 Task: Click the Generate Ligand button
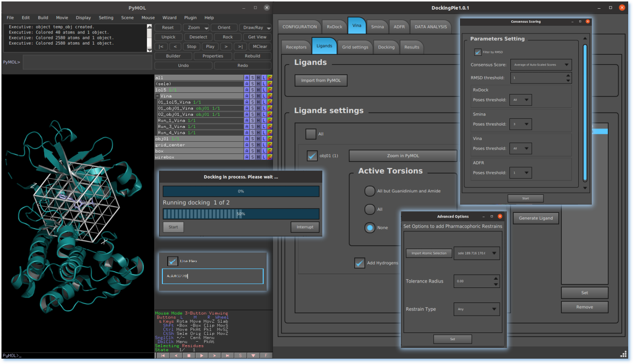click(x=536, y=218)
